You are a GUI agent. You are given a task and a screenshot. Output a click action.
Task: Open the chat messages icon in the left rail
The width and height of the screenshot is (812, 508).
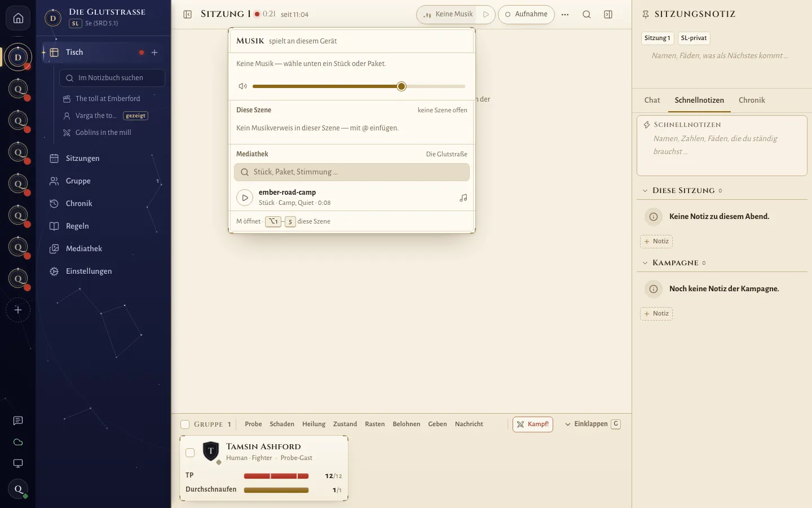pos(18,421)
